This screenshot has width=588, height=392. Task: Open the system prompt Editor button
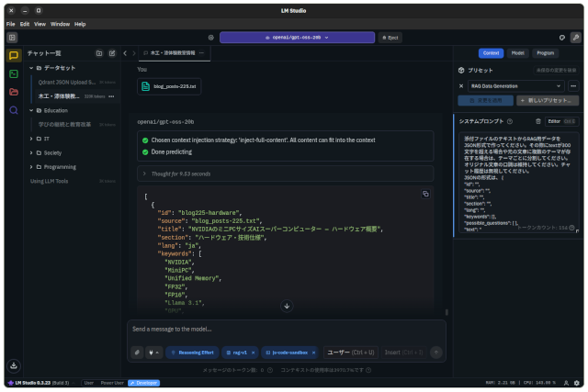pyautogui.click(x=561, y=121)
